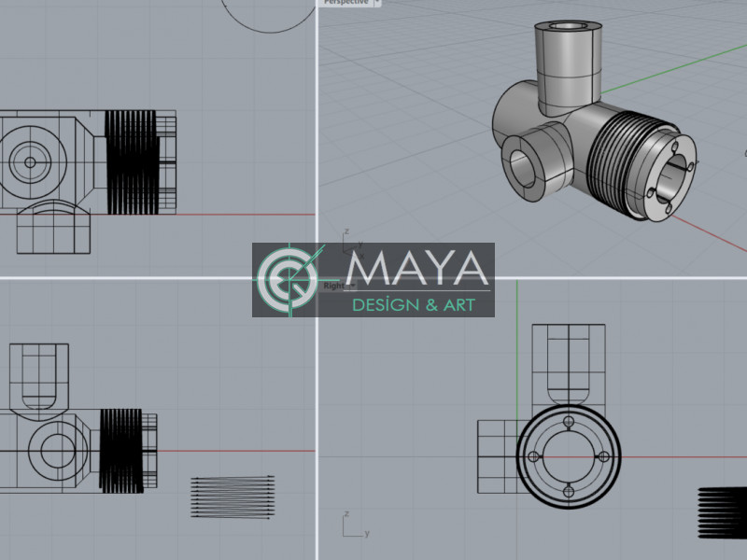747x560 pixels.
Task: Select the separate parallel arrow lines in bottom-left viewport
Action: point(233,497)
